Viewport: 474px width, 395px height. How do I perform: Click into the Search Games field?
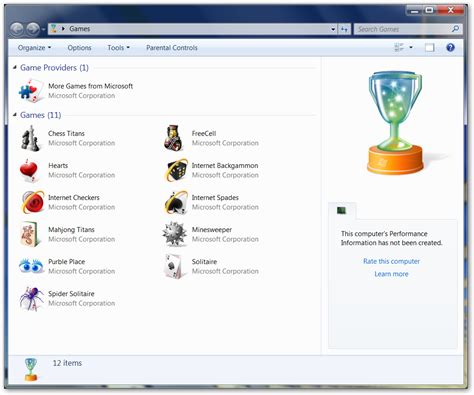403,29
